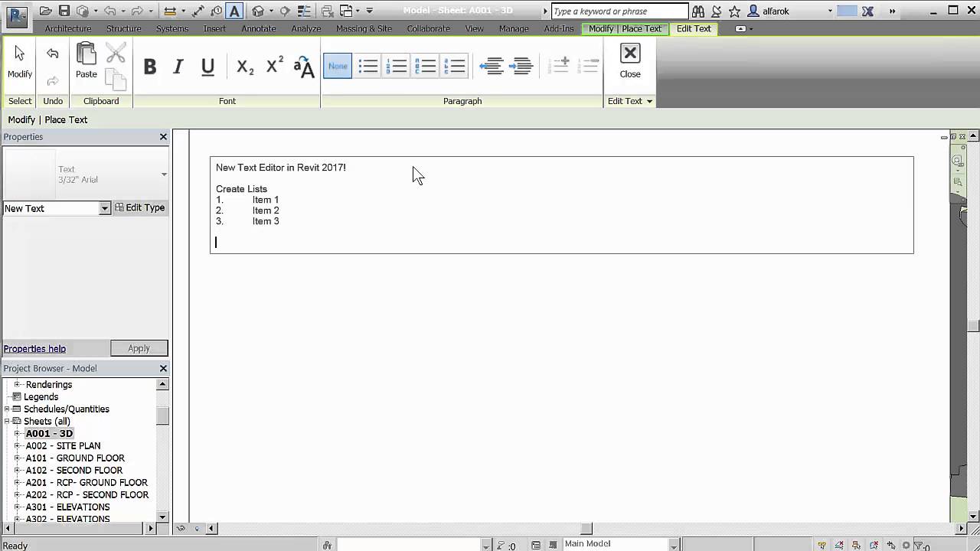Toggle lowercase abc list style
The width and height of the screenshot is (980, 551).
coord(455,66)
